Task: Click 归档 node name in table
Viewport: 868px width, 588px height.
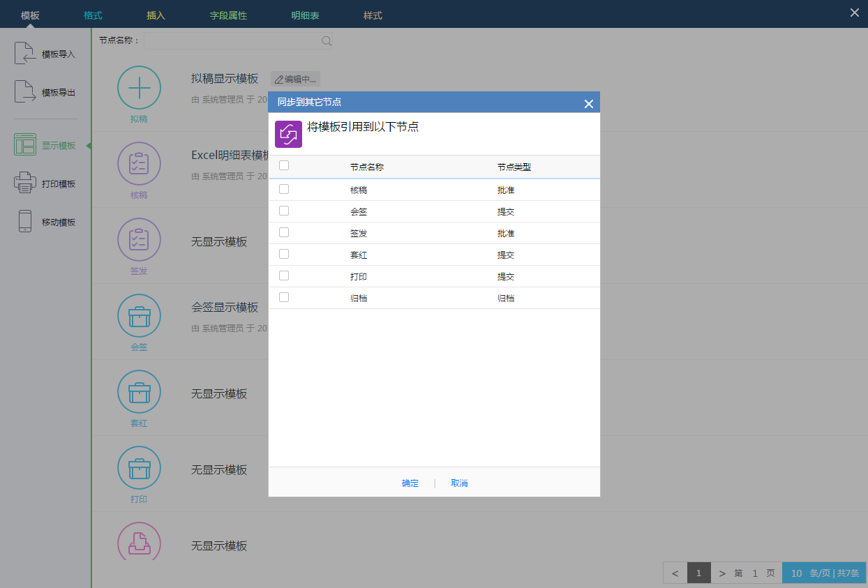Action: point(359,299)
